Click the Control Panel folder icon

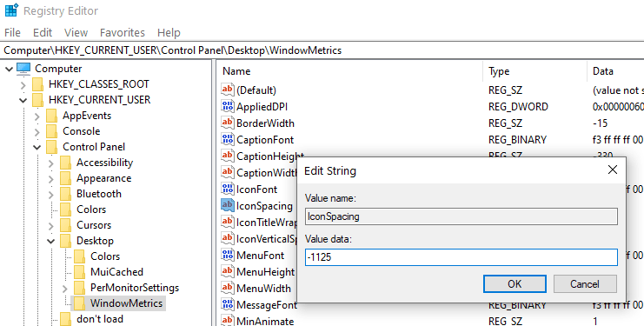tap(51, 147)
